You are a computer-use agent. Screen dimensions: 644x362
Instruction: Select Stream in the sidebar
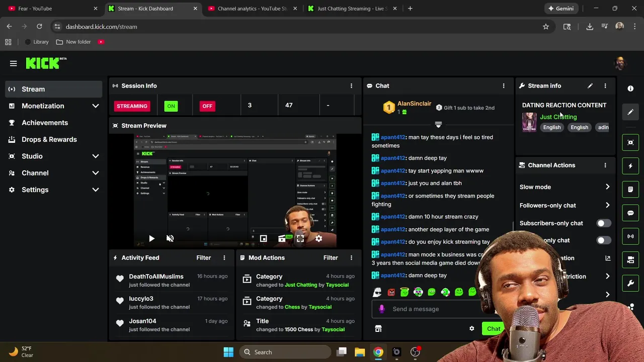click(x=54, y=89)
